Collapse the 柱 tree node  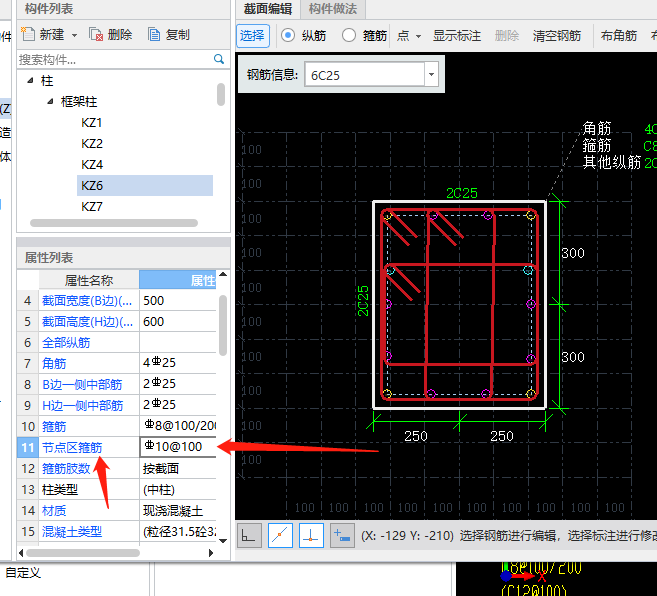coord(30,80)
